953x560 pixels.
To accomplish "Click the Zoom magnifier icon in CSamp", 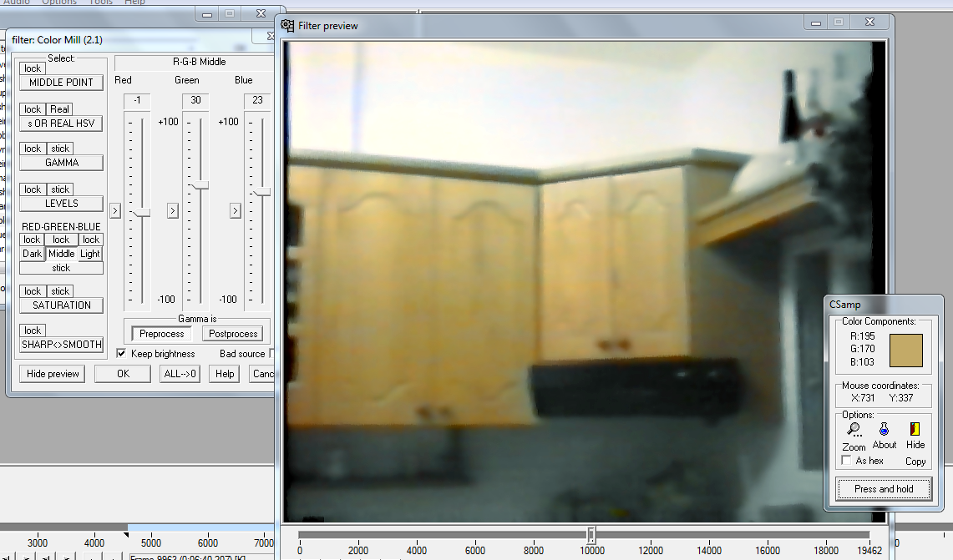I will (x=854, y=430).
